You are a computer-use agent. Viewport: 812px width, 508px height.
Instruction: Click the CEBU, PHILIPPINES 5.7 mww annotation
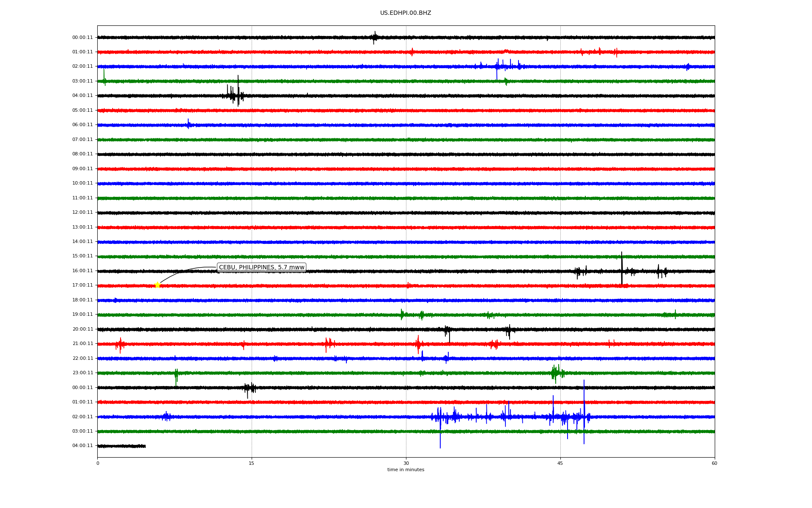tap(261, 267)
